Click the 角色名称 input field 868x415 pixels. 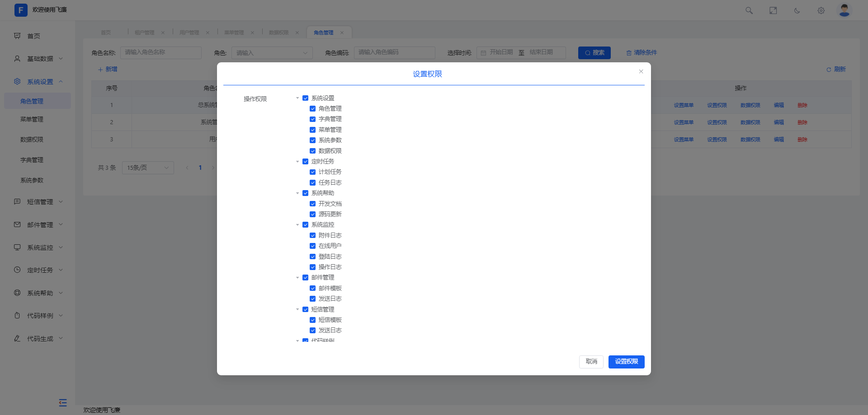coord(160,52)
